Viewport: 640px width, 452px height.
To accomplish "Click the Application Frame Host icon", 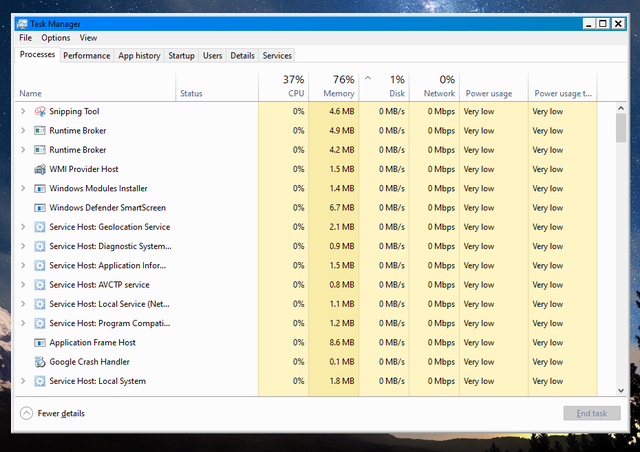I will [x=40, y=342].
